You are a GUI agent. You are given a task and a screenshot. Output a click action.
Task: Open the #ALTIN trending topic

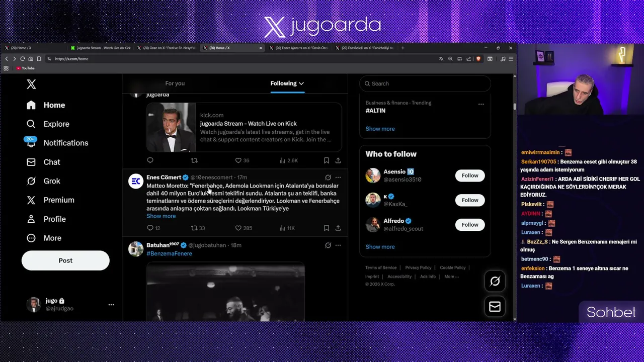tap(375, 111)
